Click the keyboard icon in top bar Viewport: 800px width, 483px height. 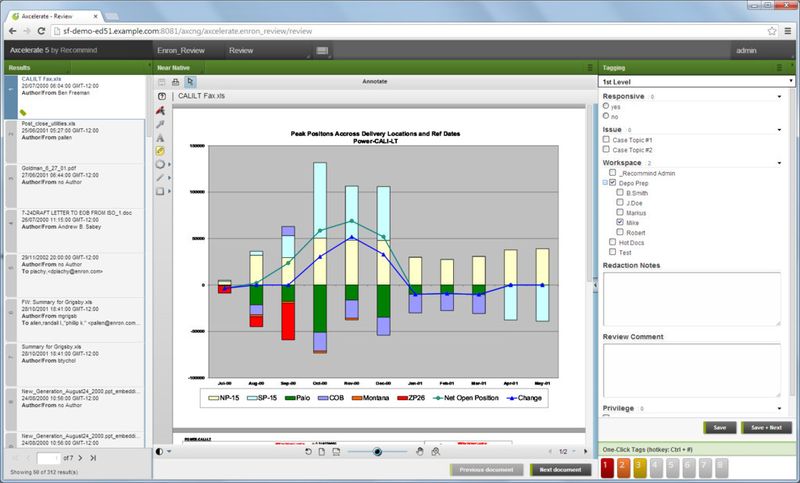[x=322, y=50]
